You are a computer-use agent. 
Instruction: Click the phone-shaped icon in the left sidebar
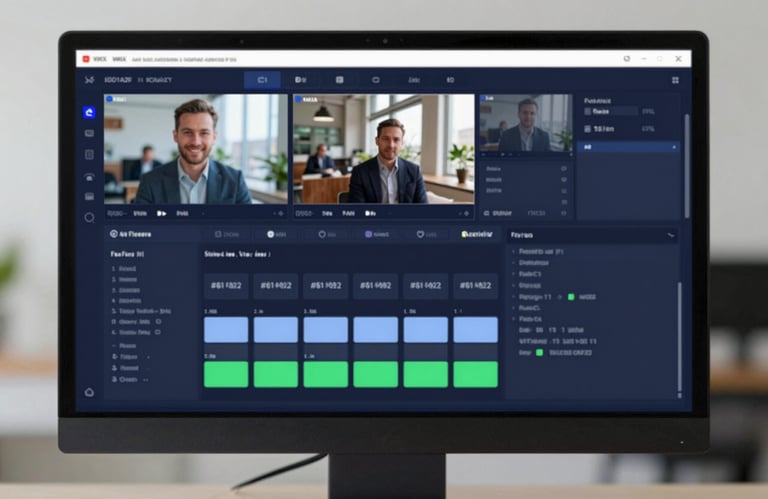(89, 177)
